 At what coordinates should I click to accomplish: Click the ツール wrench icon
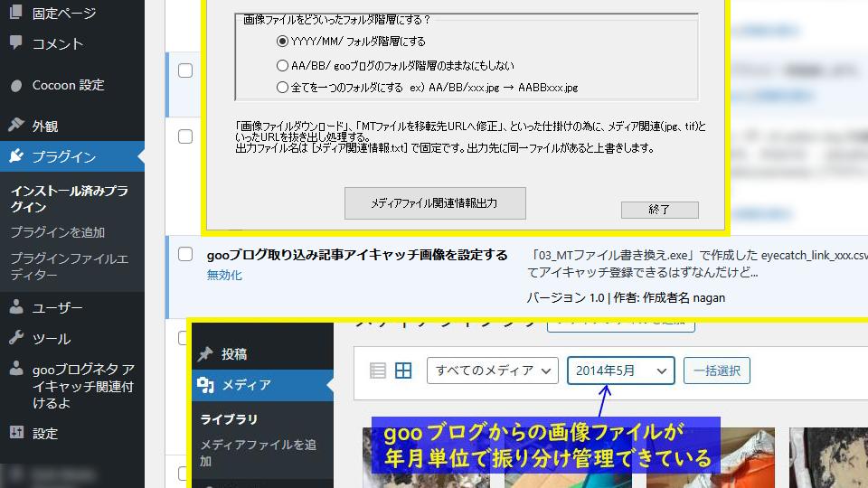[16, 337]
